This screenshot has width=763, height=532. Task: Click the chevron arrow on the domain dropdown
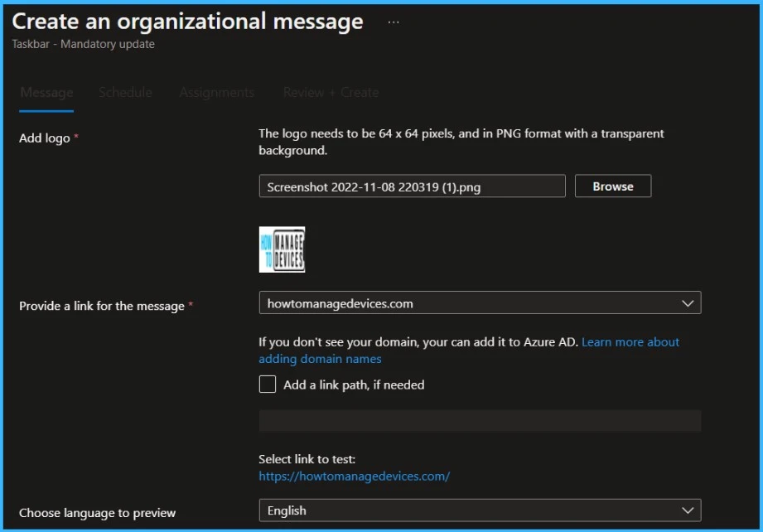click(687, 303)
